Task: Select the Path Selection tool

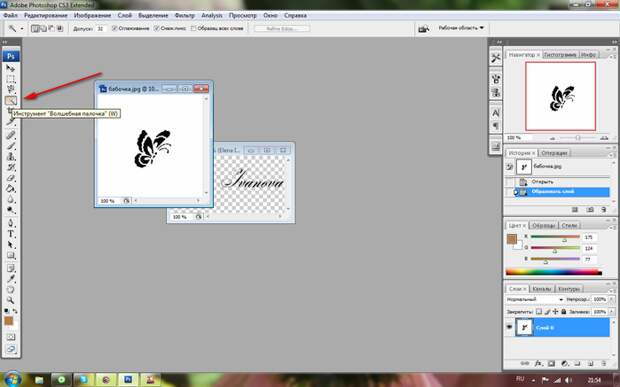Action: [x=10, y=245]
